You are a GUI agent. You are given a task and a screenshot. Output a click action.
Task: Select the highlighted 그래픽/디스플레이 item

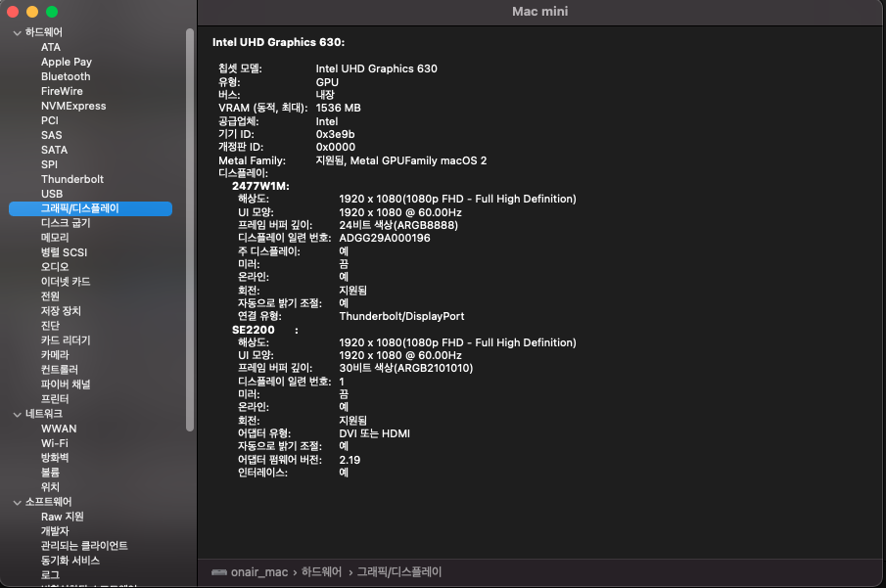[90, 209]
